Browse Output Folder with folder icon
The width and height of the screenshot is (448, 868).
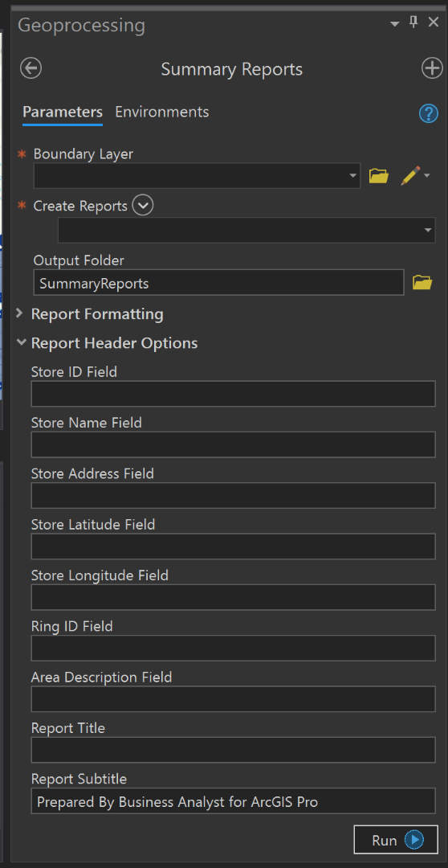click(422, 283)
